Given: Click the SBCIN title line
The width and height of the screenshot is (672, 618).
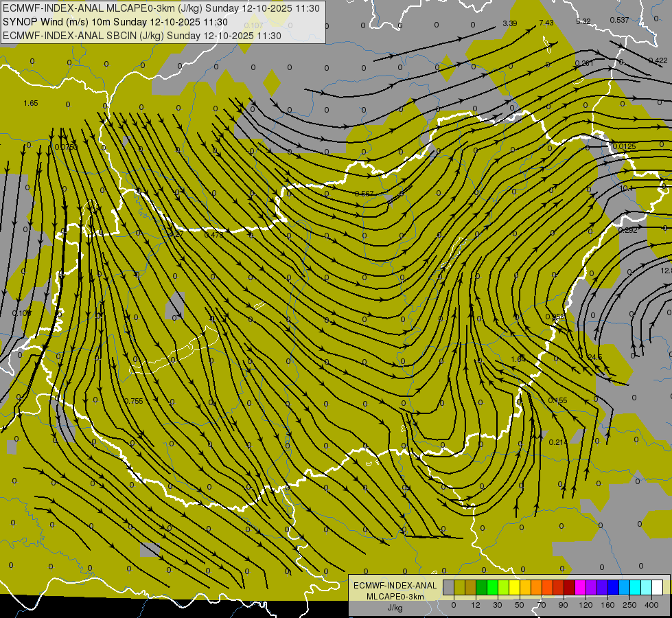Looking at the screenshot, I should click(142, 36).
